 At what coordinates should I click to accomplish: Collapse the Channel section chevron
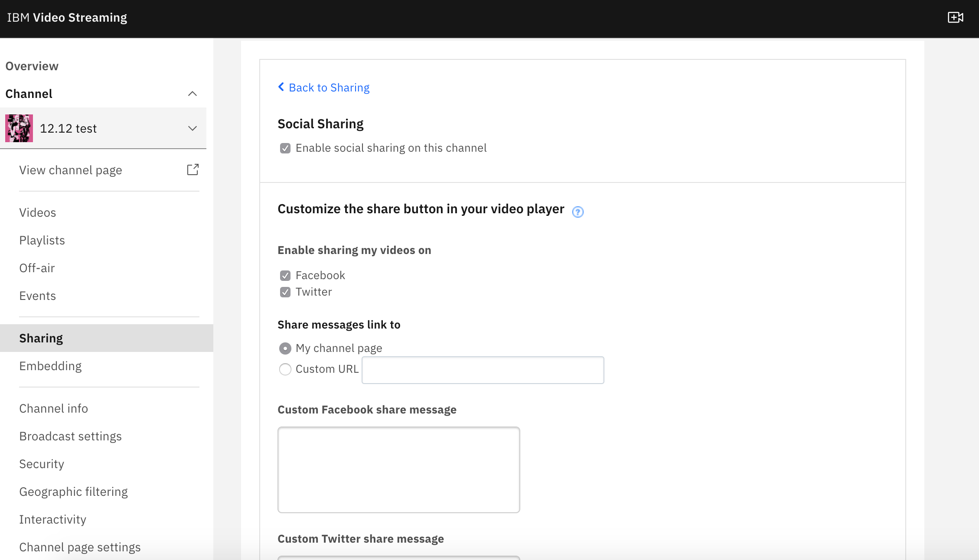click(193, 94)
